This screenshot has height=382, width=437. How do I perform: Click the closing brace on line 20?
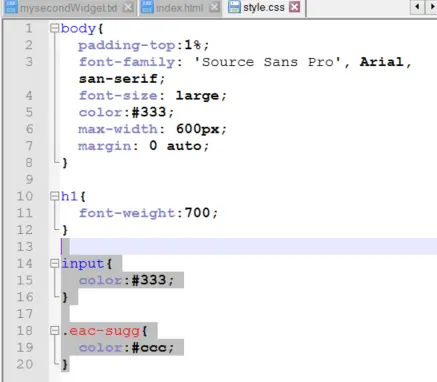[x=65, y=364]
